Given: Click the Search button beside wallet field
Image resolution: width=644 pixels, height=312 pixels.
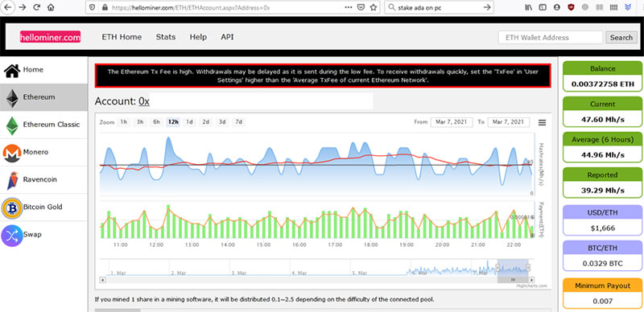Looking at the screenshot, I should pos(621,37).
